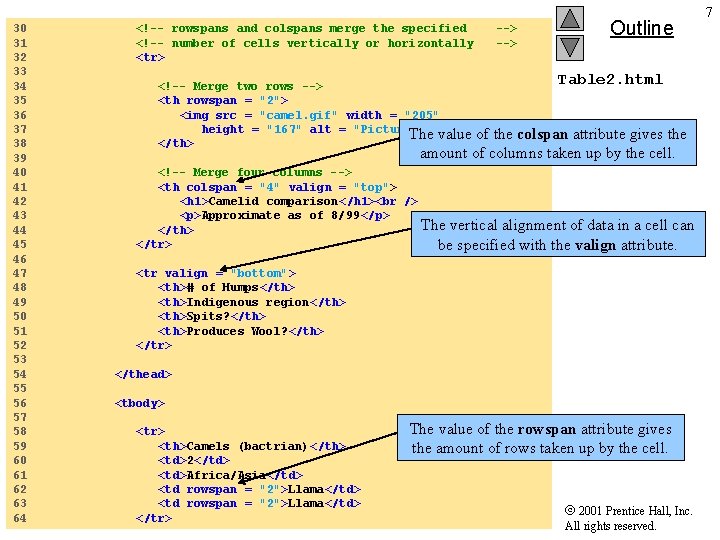The height and width of the screenshot is (540, 720).
Task: Click the rowspan attribute callout box
Action: coord(540,438)
